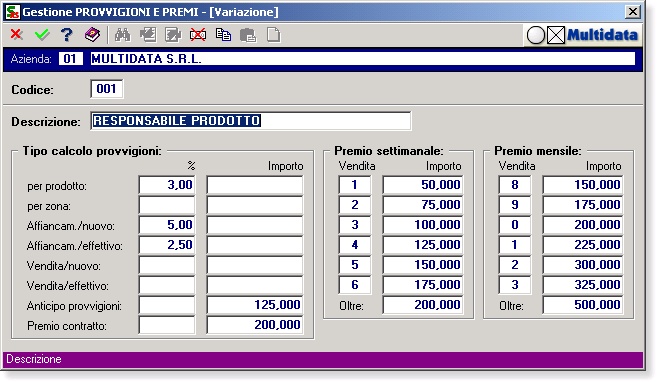Viewport: 657px width, 382px height.
Task: Click weekly Importo field 75,000
Action: coord(423,205)
